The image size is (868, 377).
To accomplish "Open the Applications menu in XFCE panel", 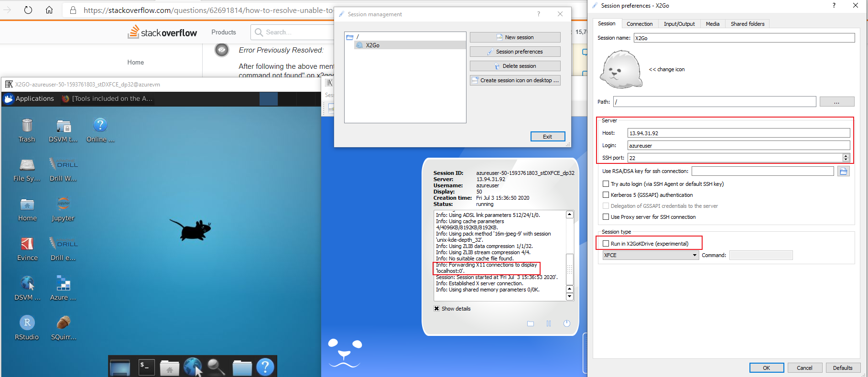I will coord(30,98).
